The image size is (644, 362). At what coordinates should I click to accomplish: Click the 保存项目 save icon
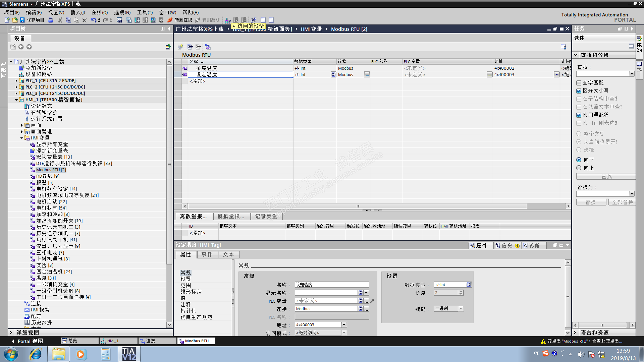tap(22, 20)
